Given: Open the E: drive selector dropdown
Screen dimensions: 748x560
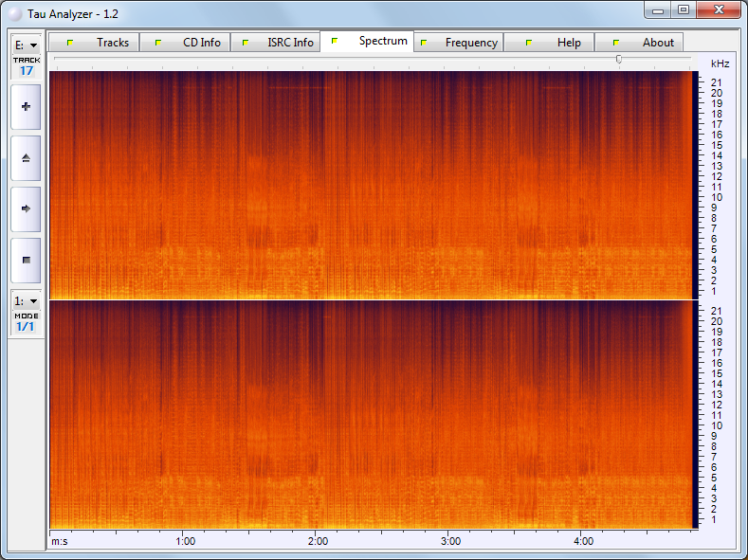Looking at the screenshot, I should (26, 45).
